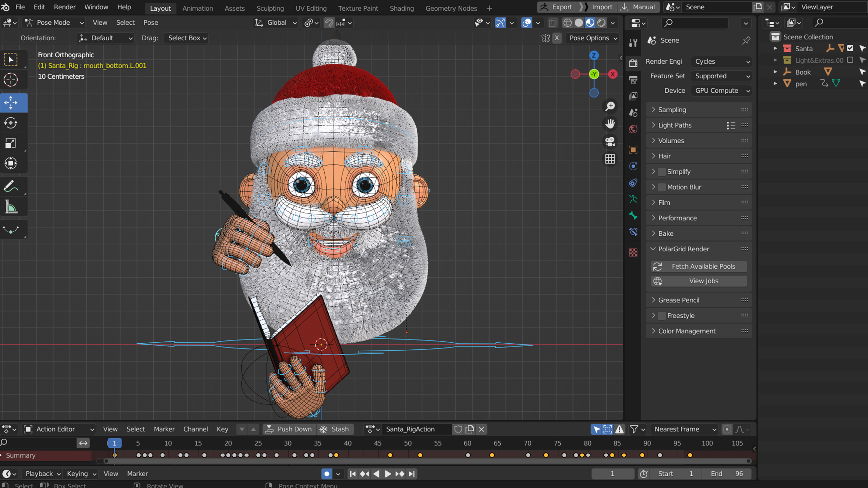Screen dimensions: 868x488
Task: Open Global transform orientation dropdown
Action: [x=276, y=23]
